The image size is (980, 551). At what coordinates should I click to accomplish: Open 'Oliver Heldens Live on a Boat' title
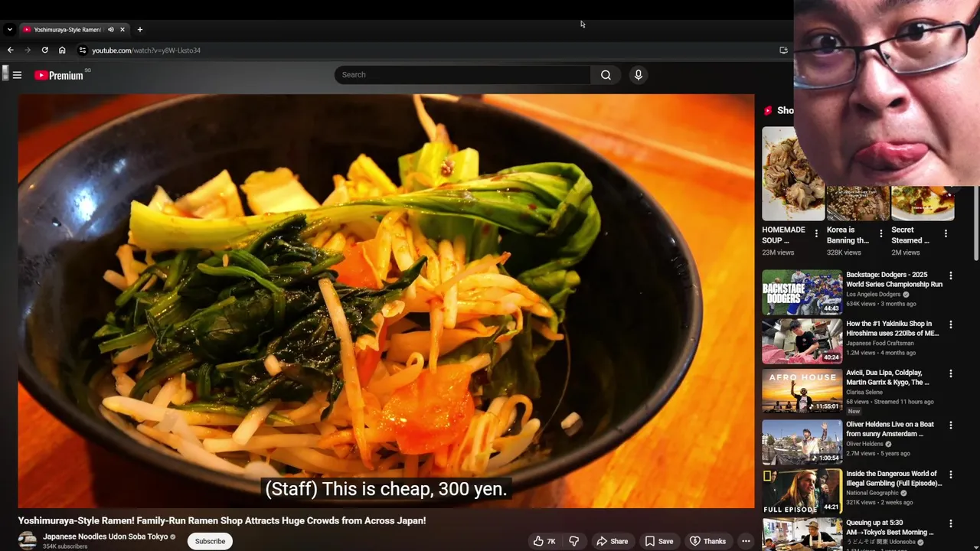[890, 429]
